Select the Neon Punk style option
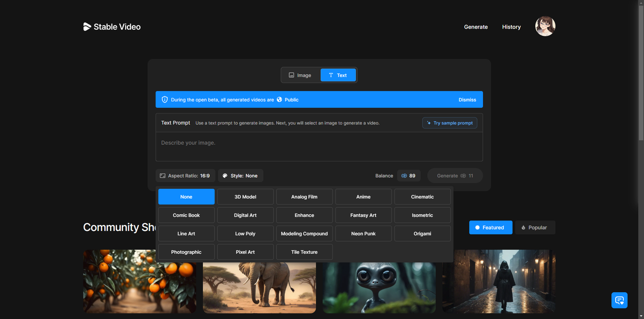644x319 pixels. [363, 234]
